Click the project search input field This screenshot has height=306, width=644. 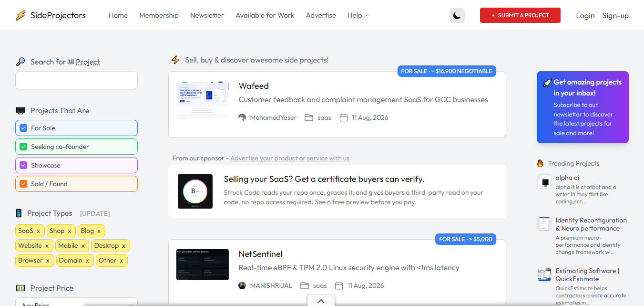click(x=76, y=80)
